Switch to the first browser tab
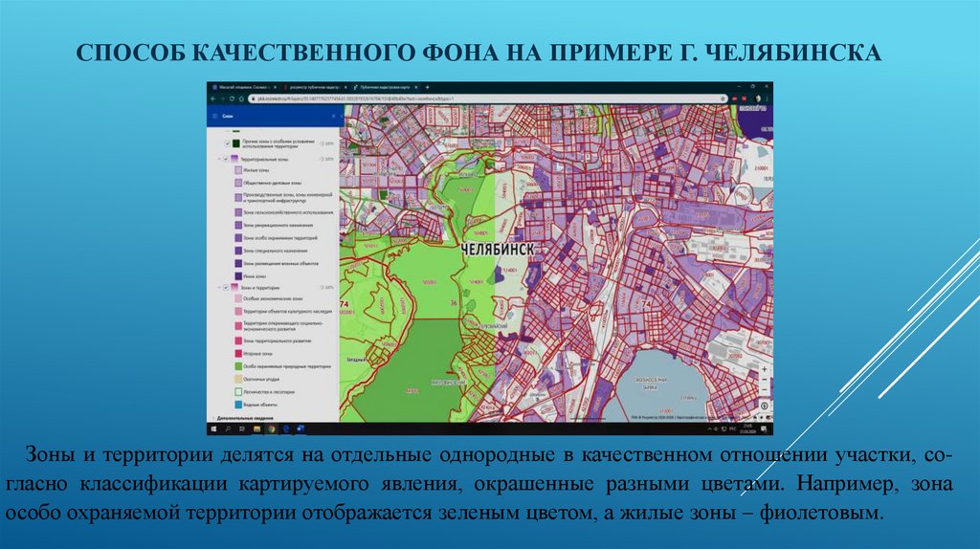This screenshot has width=980, height=549. [x=245, y=86]
